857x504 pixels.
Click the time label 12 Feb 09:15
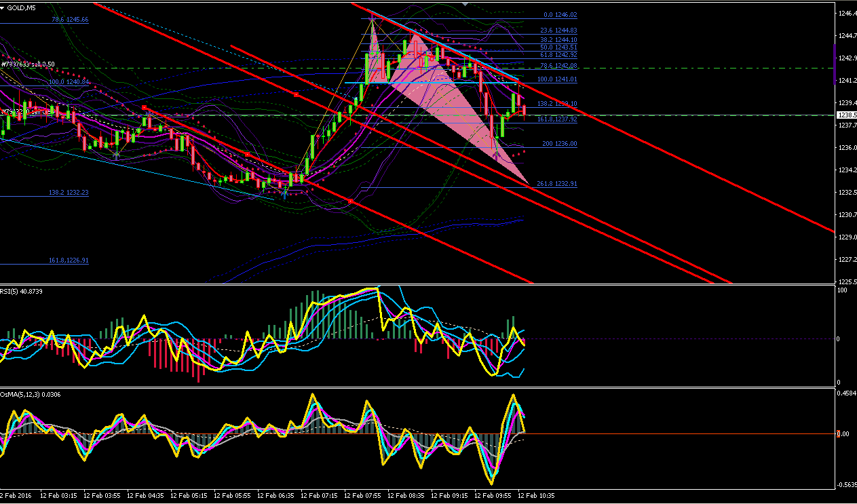click(449, 497)
